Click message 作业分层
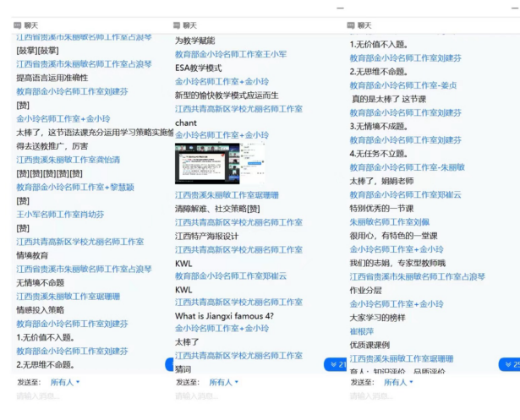520x420 pixels. tap(365, 291)
